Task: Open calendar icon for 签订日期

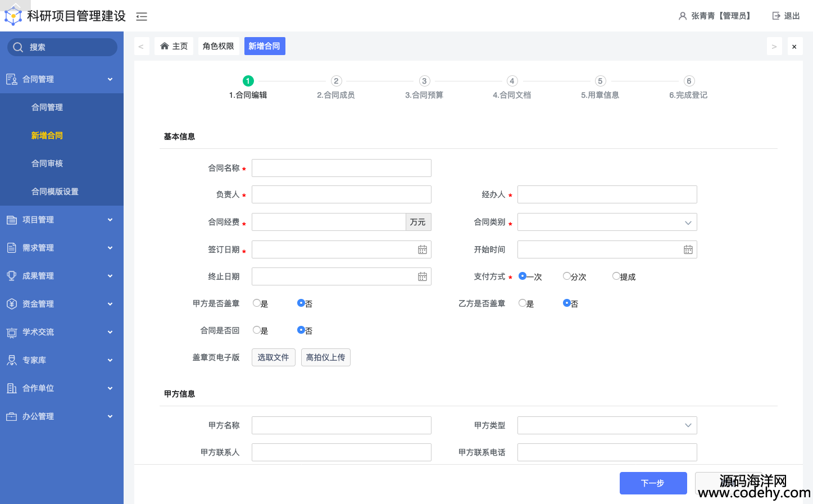Action: 423,249
